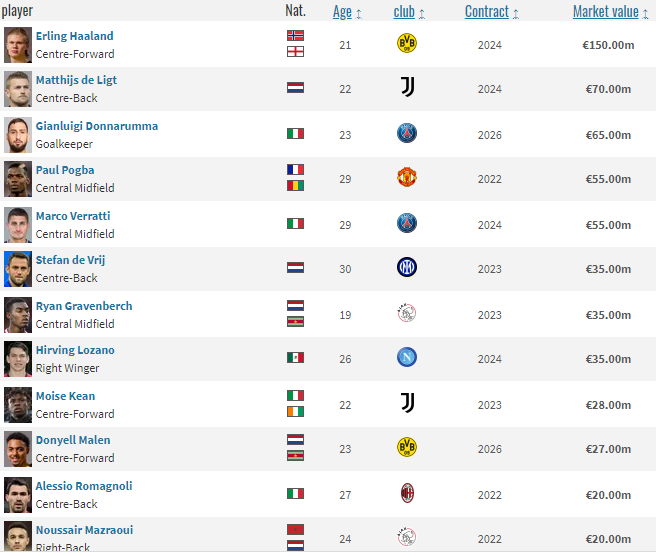
Task: Click Moise Kean's portrait thumbnail
Action: click(x=17, y=404)
